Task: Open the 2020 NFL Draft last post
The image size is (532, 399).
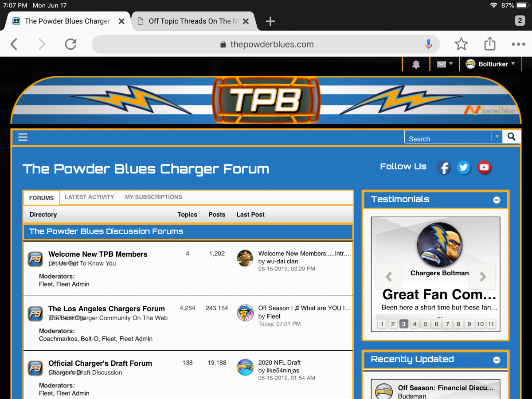Action: coord(280,363)
